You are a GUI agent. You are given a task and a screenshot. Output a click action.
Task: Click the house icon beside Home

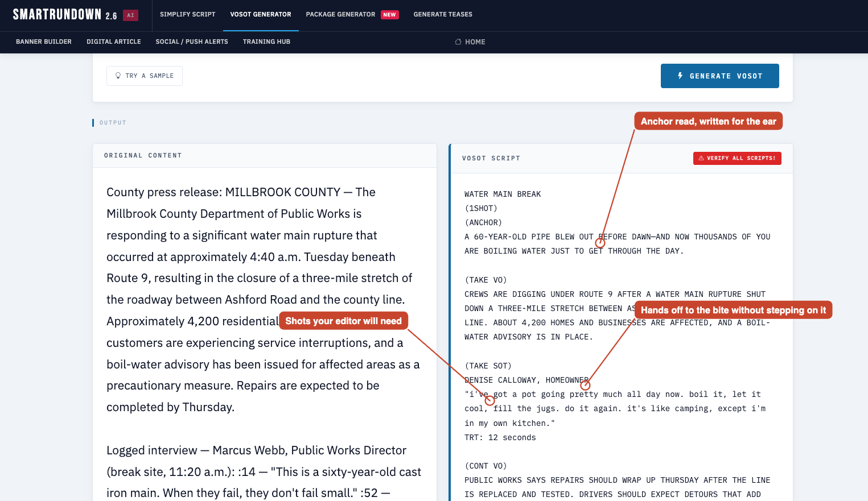tap(458, 42)
